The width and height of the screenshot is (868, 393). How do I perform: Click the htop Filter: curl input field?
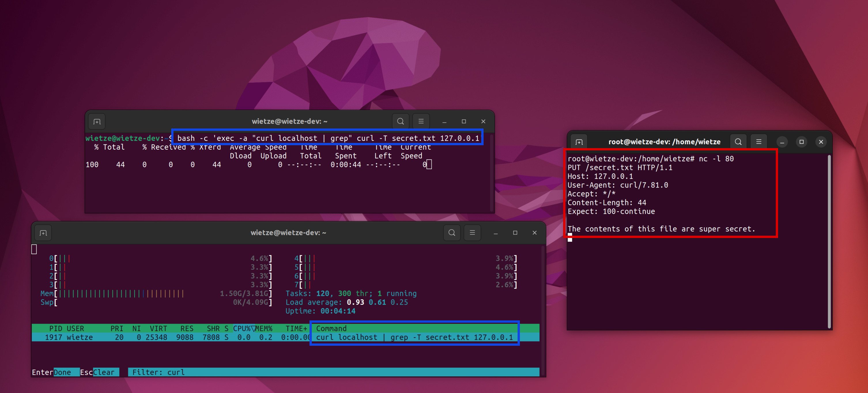[334, 372]
